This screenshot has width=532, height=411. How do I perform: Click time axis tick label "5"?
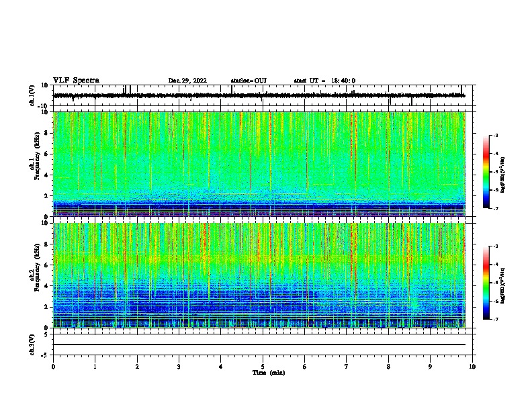click(263, 367)
